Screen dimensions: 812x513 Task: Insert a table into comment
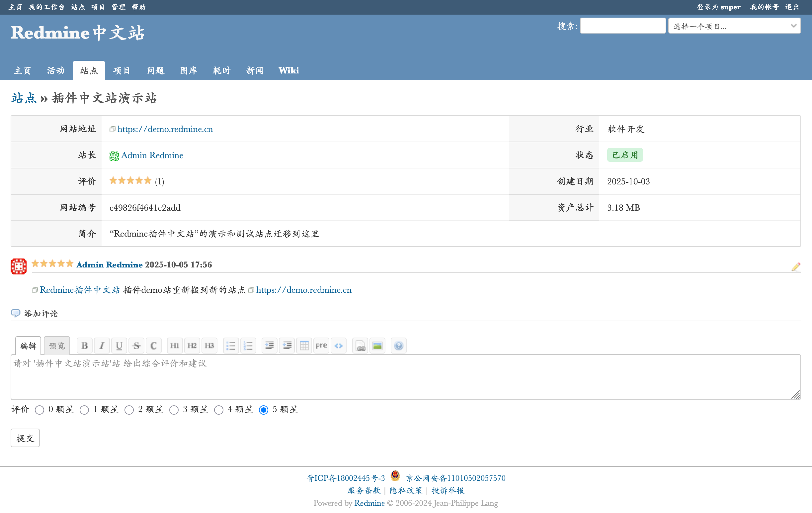tap(304, 346)
